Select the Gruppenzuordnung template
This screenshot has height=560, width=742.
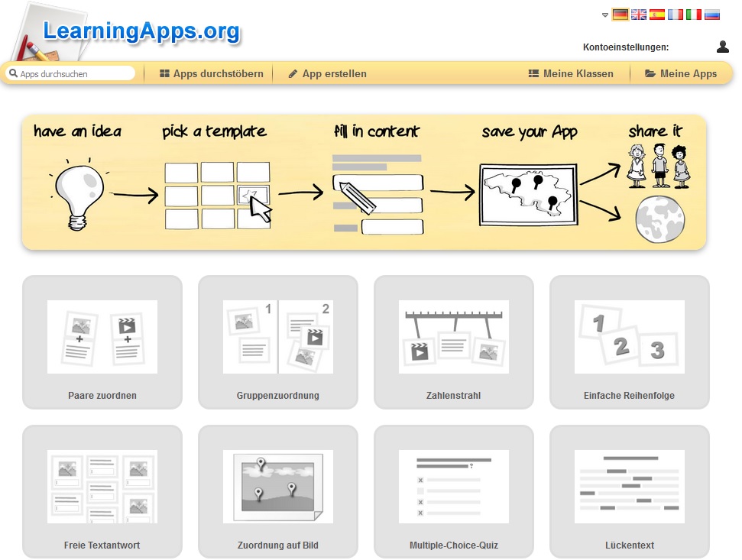pyautogui.click(x=278, y=342)
